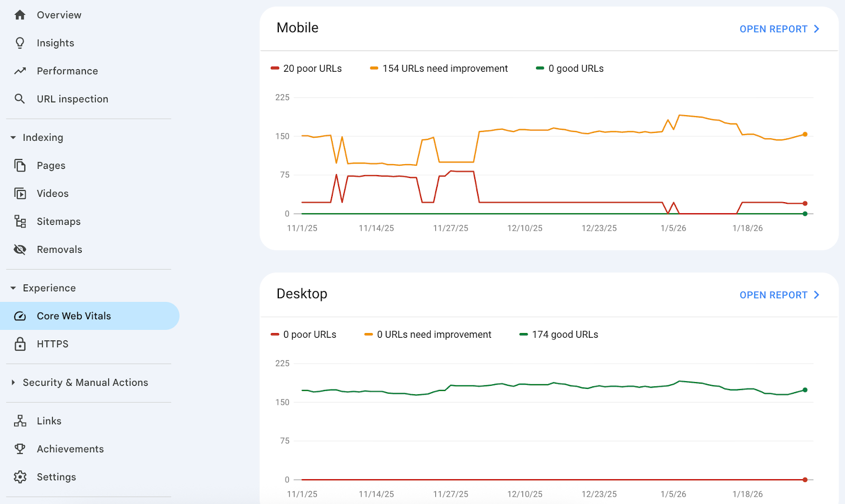Select the Overview home icon
Screen dimensions: 845x504
point(20,15)
